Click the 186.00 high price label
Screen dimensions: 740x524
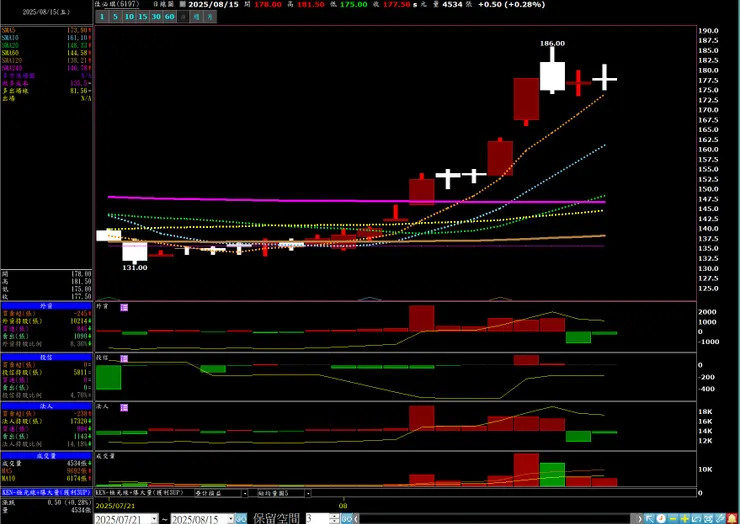click(x=552, y=43)
